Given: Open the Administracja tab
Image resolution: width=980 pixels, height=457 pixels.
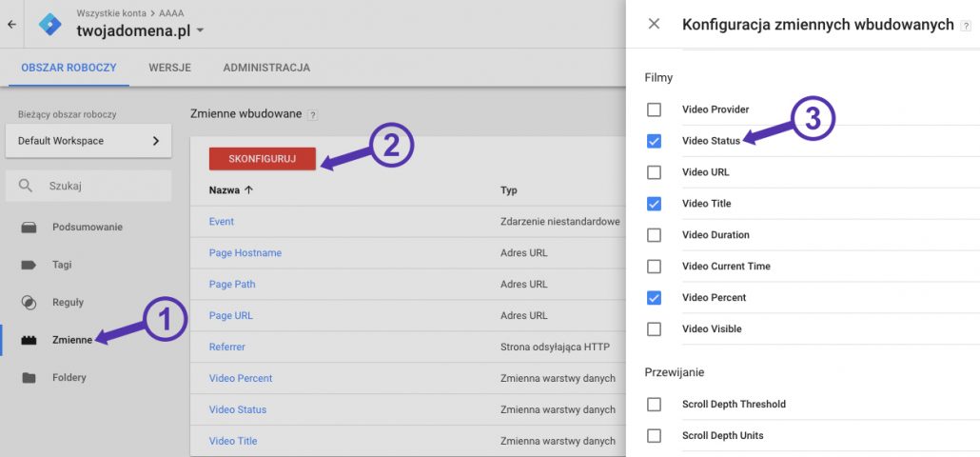Looking at the screenshot, I should (266, 68).
